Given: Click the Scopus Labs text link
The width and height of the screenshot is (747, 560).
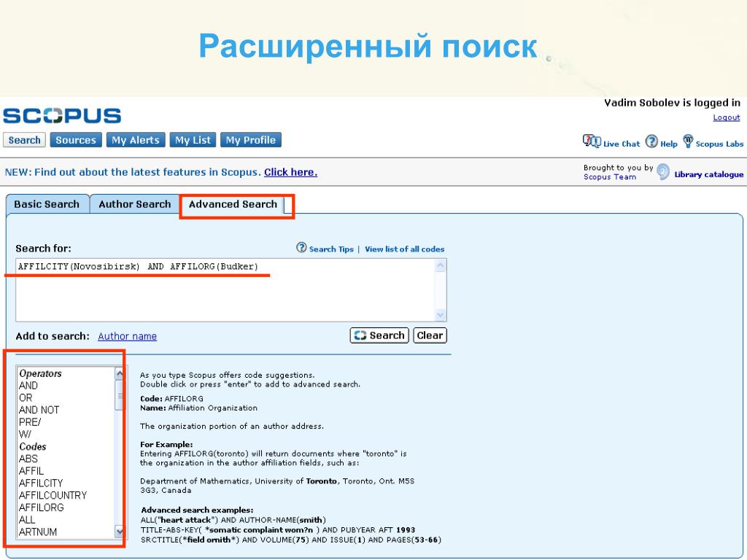Looking at the screenshot, I should click(x=719, y=144).
